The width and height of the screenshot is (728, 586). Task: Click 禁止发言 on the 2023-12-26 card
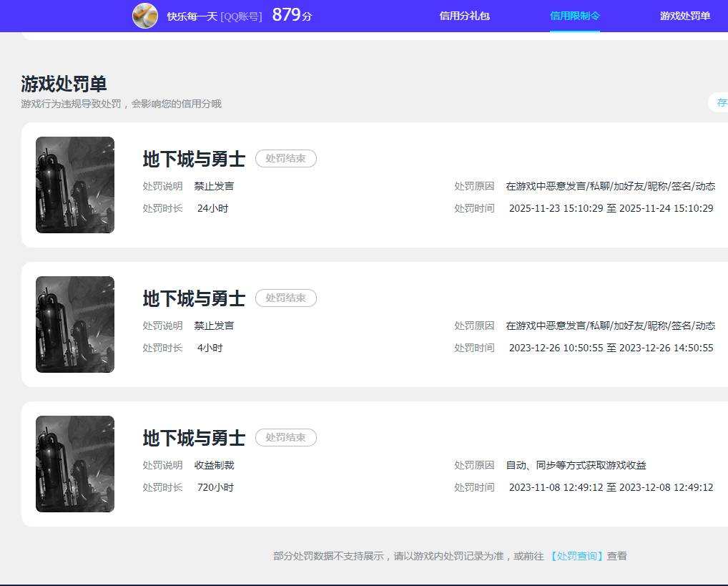click(214, 326)
